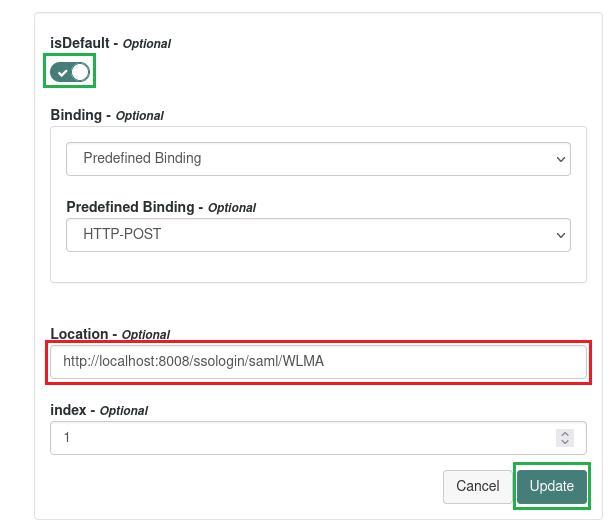The image size is (610, 532).
Task: Click the green Update button
Action: [x=552, y=486]
